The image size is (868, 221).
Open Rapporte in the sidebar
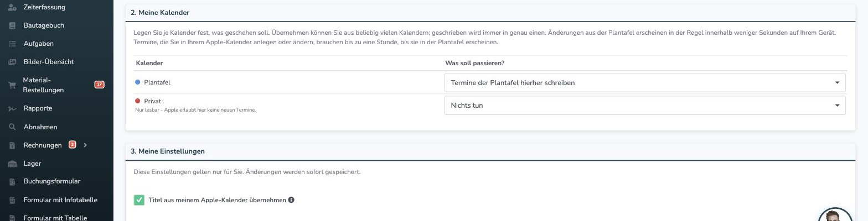pyautogui.click(x=38, y=108)
